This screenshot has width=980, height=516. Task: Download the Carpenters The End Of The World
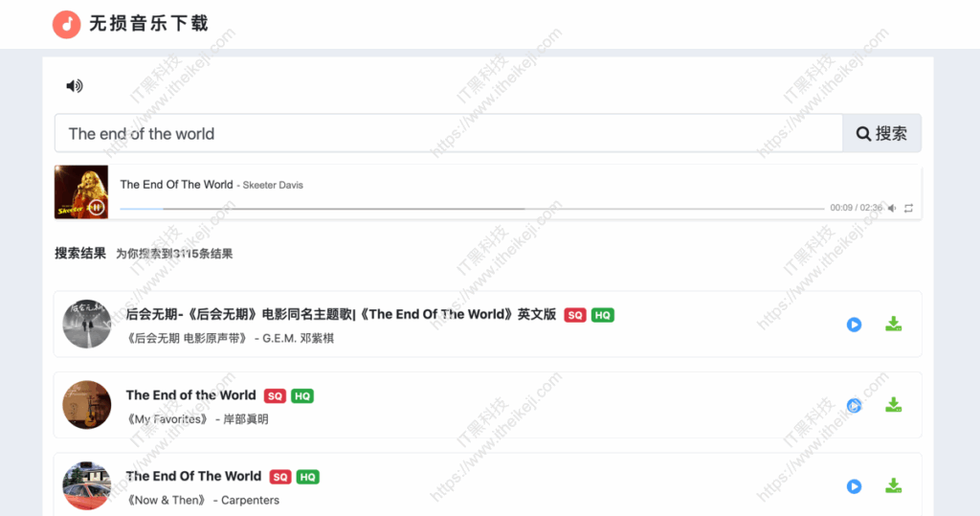click(x=894, y=486)
